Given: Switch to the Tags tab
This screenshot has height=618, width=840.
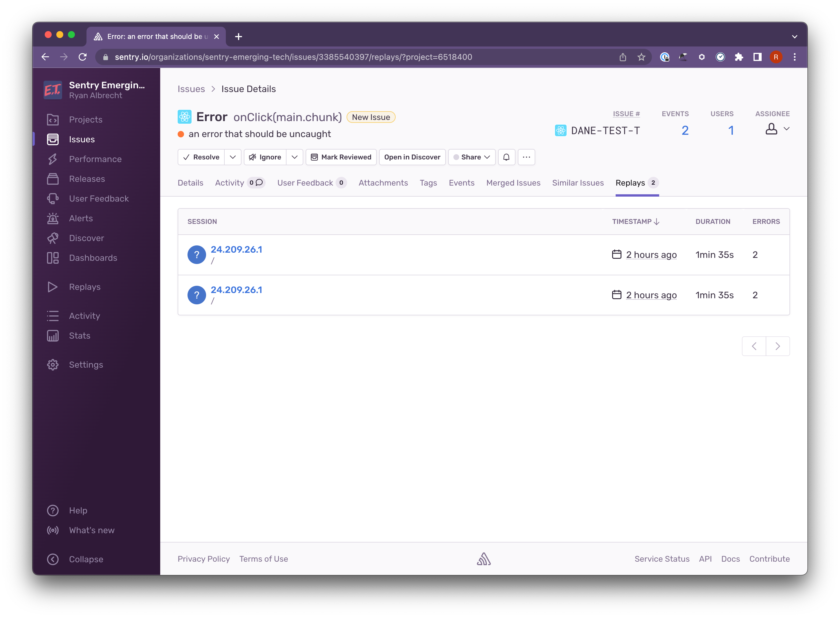Looking at the screenshot, I should (x=428, y=183).
